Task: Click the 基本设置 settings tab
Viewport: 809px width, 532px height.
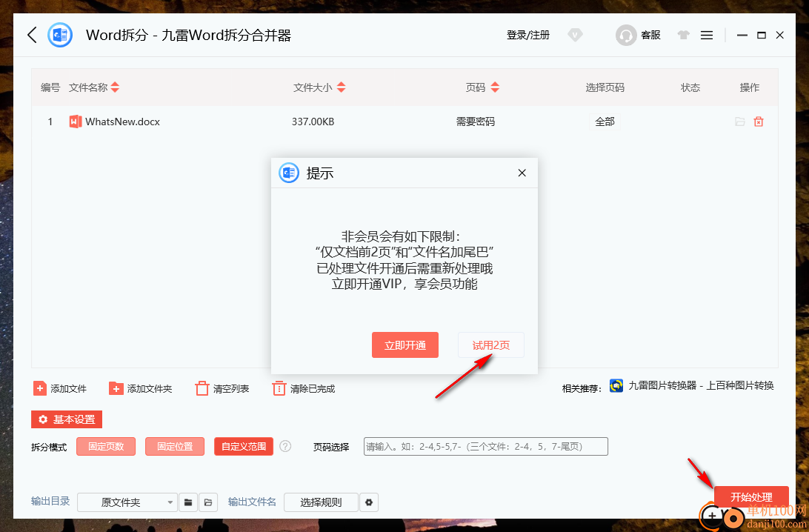Action: tap(67, 419)
